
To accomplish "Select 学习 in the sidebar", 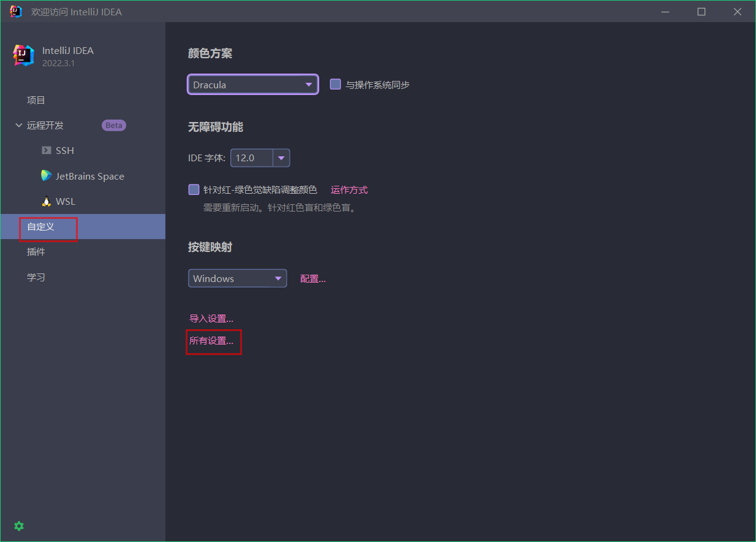I will [x=83, y=277].
